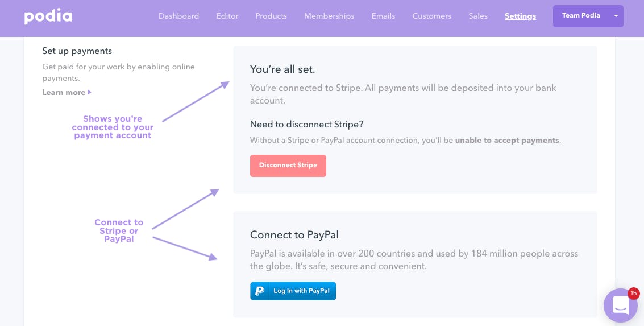Click the Learn more arrow icon
This screenshot has height=326, width=644.
click(x=90, y=93)
